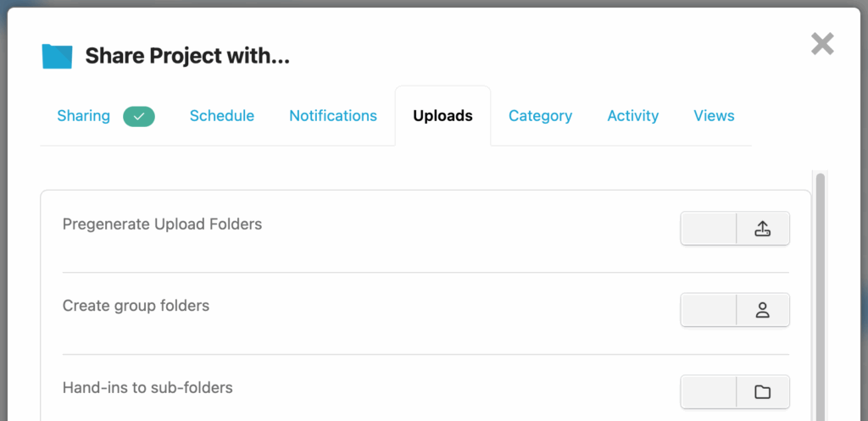Switch to the Sharing tab

(x=84, y=116)
